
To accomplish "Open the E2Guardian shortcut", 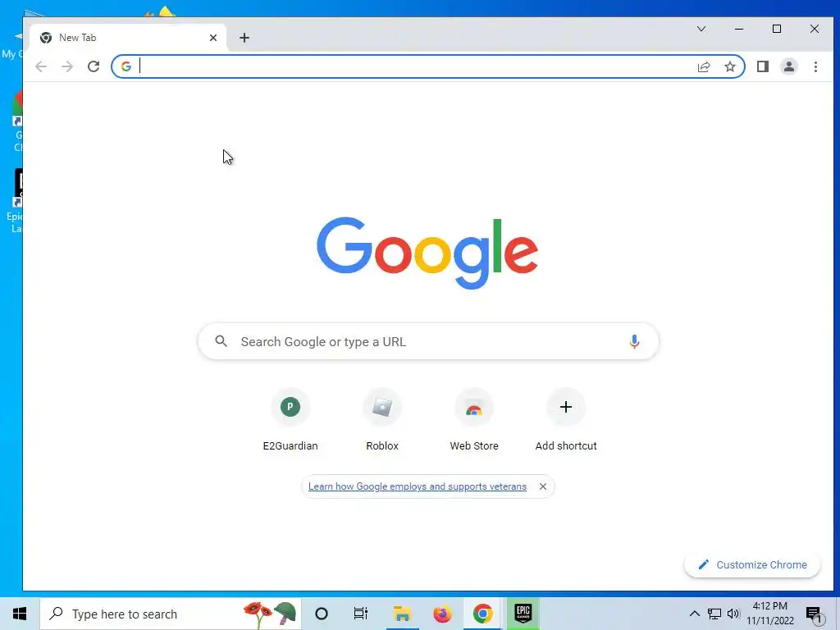I will pyautogui.click(x=290, y=420).
